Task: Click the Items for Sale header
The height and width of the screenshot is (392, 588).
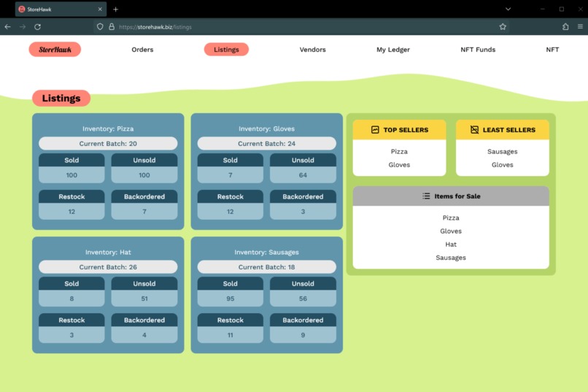Action: tap(451, 196)
